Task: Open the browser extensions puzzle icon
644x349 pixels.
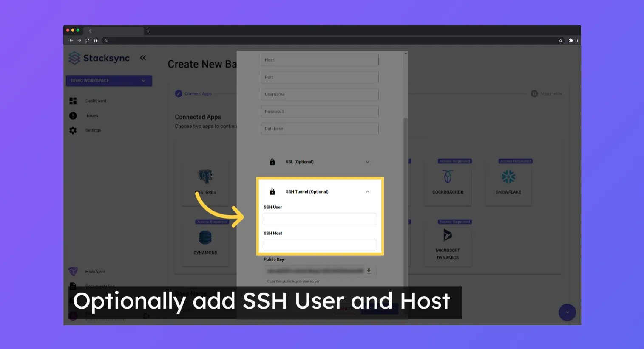Action: coord(571,40)
